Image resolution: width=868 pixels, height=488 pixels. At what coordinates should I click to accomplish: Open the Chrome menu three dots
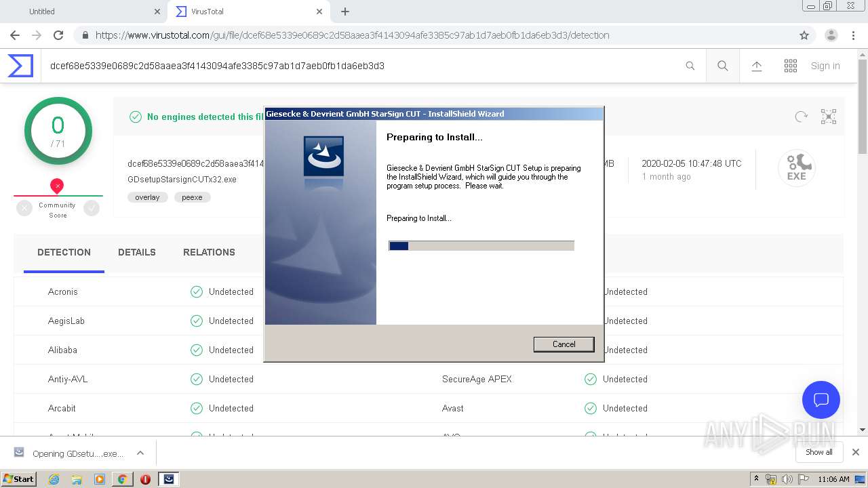click(853, 35)
